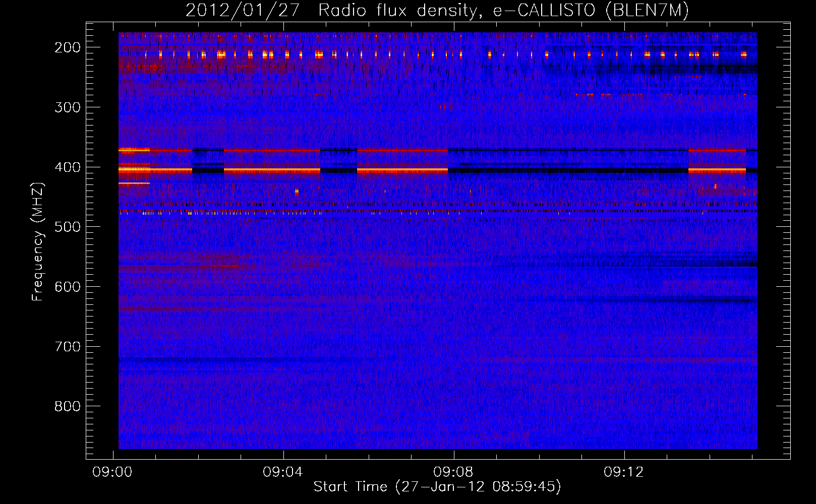Click the 'Start Time (27-Jan-12 08:59:45)' label
This screenshot has width=816, height=504.
437,487
